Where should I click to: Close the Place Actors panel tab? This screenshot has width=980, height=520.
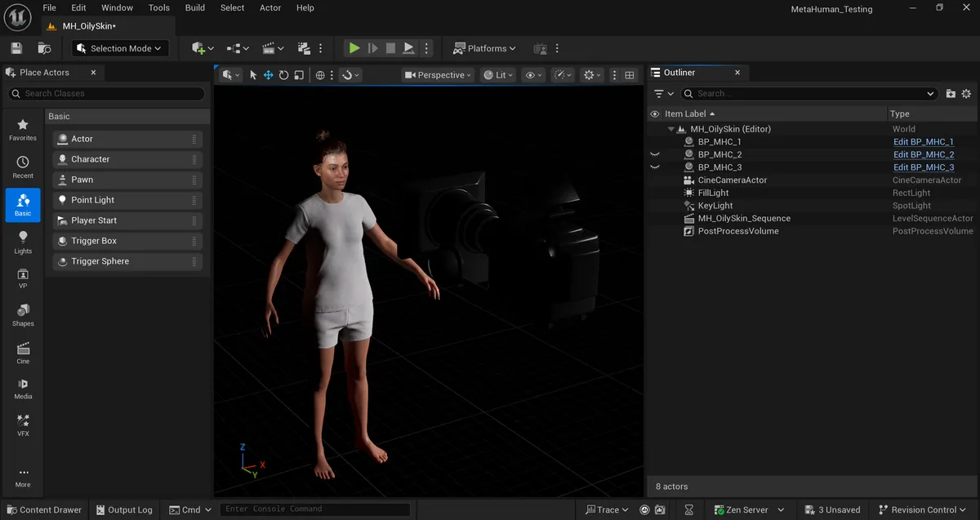tap(93, 73)
